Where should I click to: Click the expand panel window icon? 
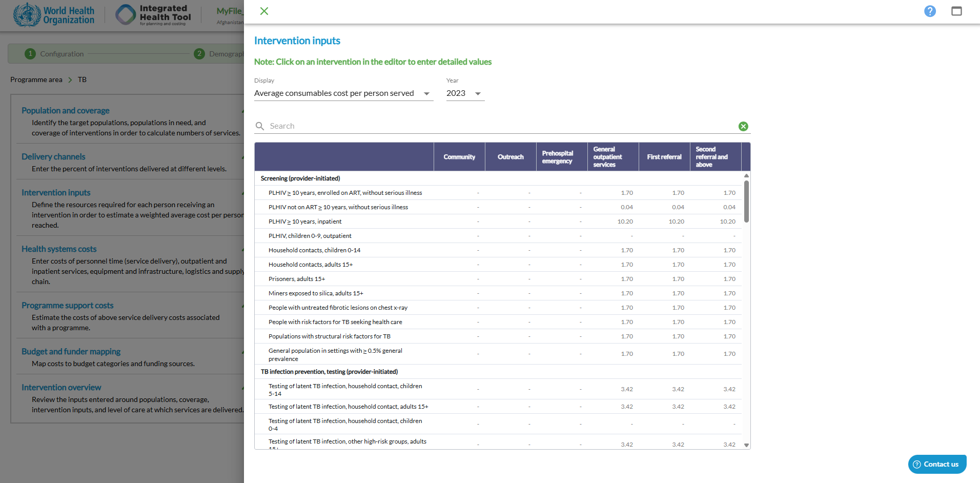[956, 11]
